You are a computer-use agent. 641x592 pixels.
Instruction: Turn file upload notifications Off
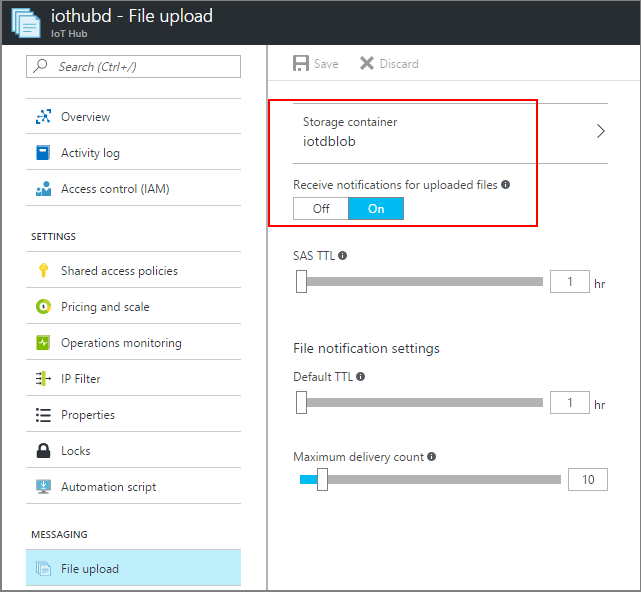tap(321, 209)
